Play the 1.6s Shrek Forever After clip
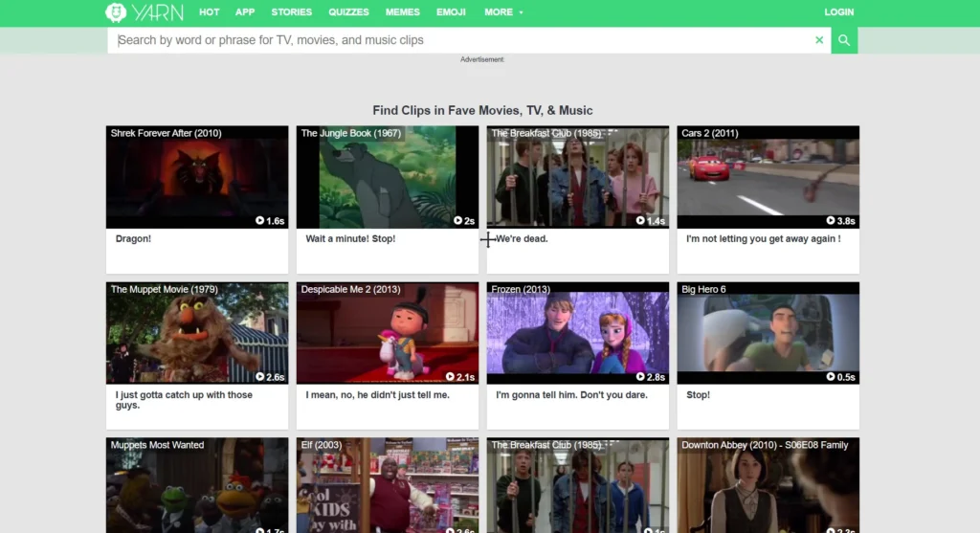Screen dimensions: 980x533 click(269, 221)
